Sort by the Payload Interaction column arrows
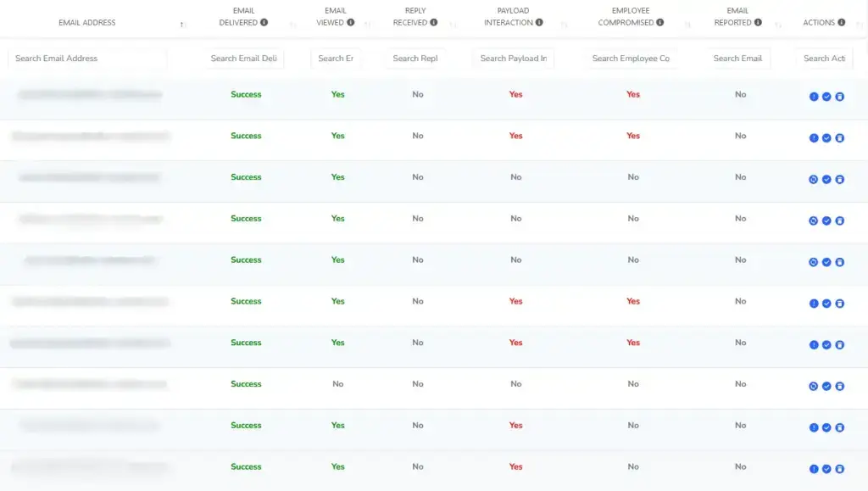The image size is (868, 491). point(564,25)
